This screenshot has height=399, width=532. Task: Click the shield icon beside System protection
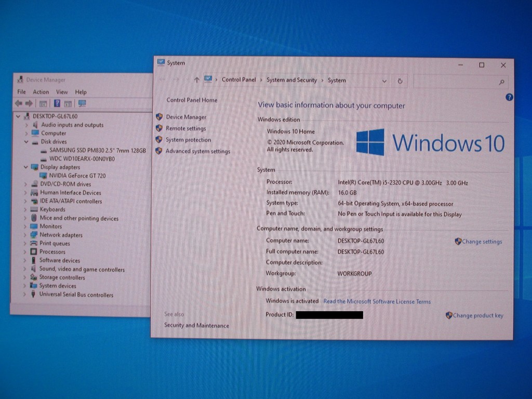[159, 139]
